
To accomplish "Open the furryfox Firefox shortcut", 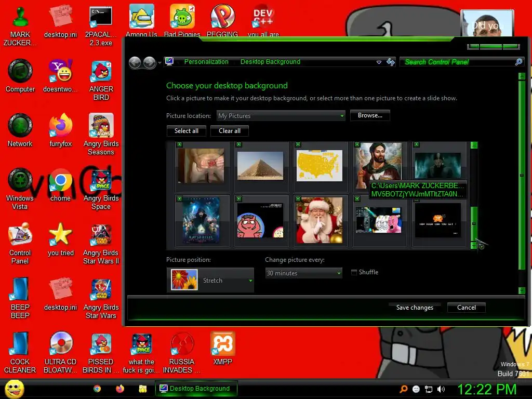I will click(x=60, y=130).
